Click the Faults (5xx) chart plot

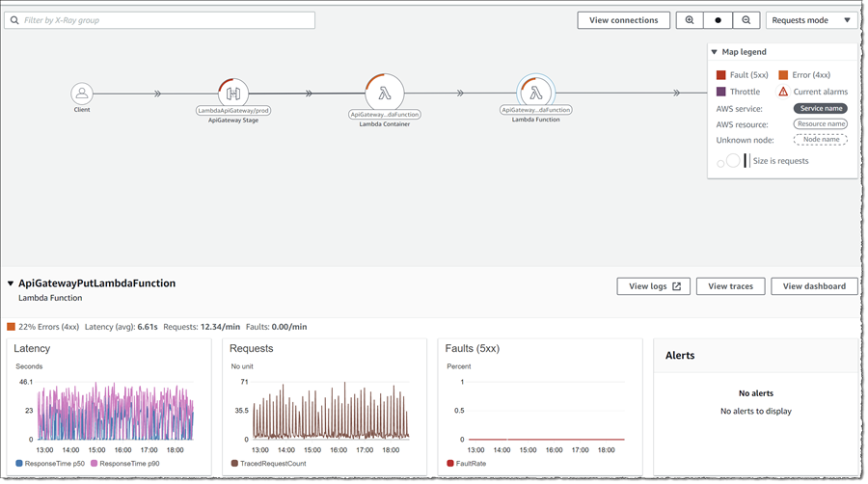coord(547,411)
